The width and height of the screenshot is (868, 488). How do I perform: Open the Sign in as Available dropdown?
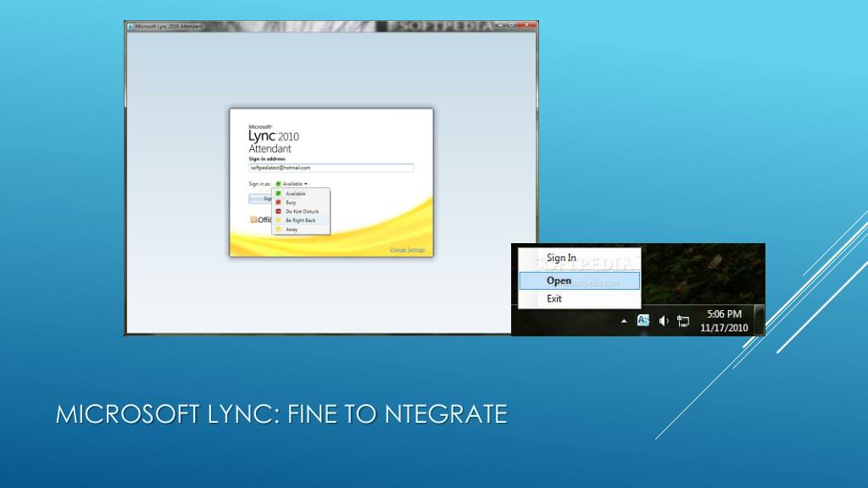click(292, 184)
